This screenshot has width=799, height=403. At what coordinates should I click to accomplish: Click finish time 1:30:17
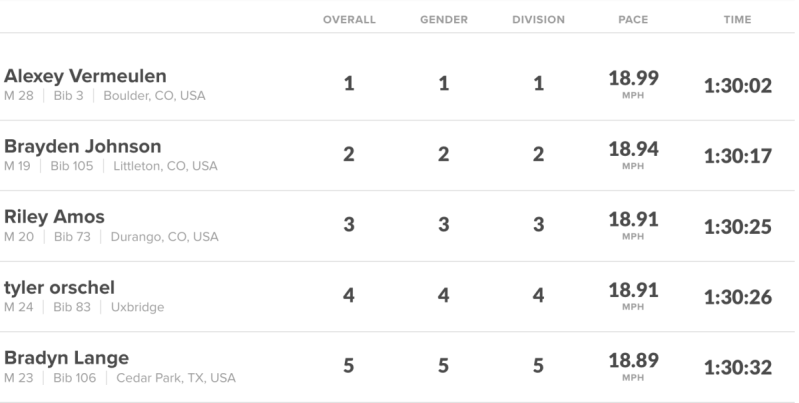pyautogui.click(x=737, y=156)
